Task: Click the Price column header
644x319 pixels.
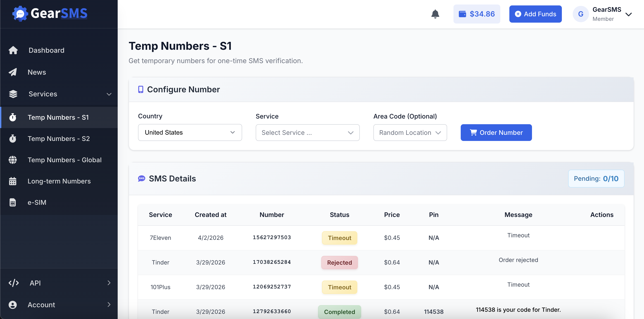Action: coord(392,215)
